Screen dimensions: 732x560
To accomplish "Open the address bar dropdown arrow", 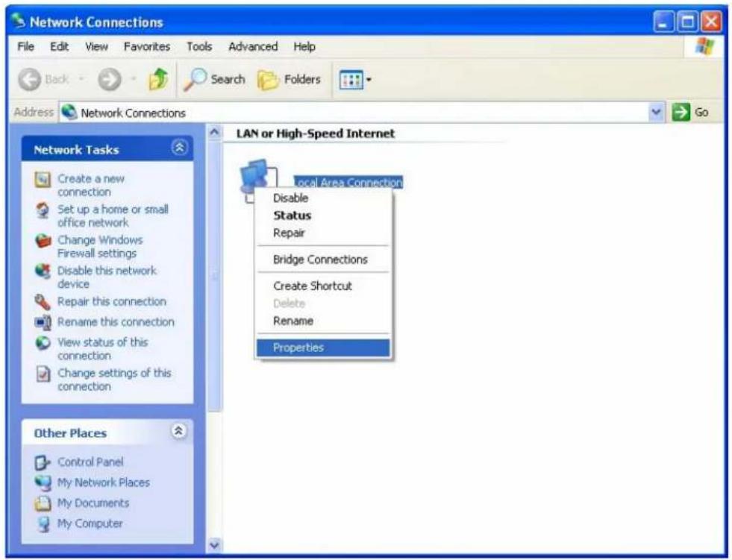I will 657,112.
